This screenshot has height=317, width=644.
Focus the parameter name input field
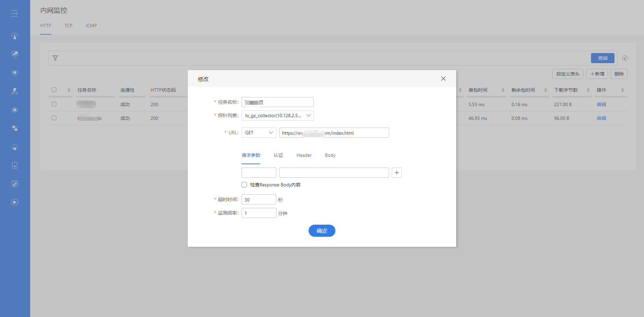pyautogui.click(x=259, y=173)
